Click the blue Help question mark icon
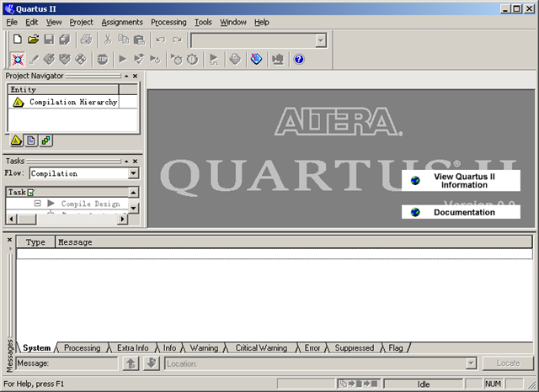 pos(298,59)
